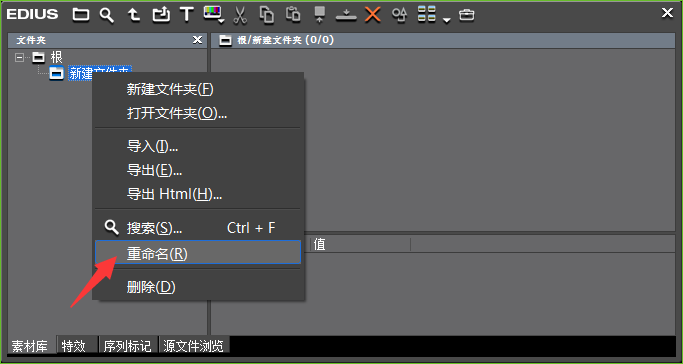
Task: Click the folder icon in the top toolbar
Action: [81, 15]
